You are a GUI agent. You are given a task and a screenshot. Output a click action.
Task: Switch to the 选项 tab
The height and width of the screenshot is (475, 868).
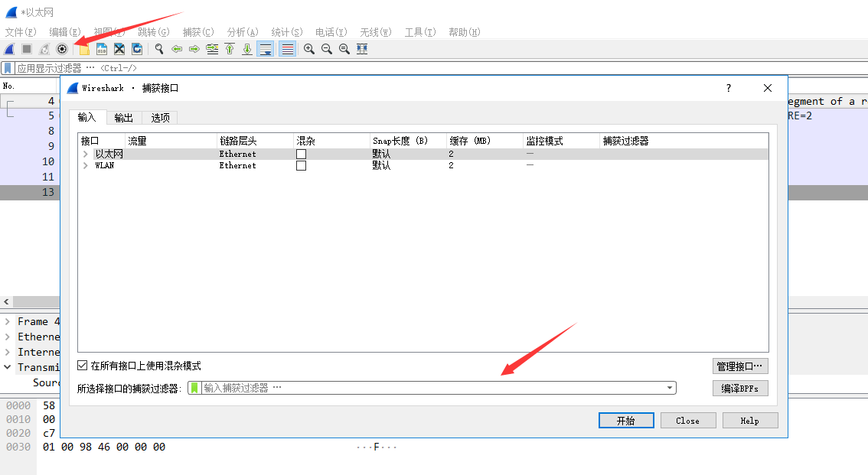click(160, 118)
